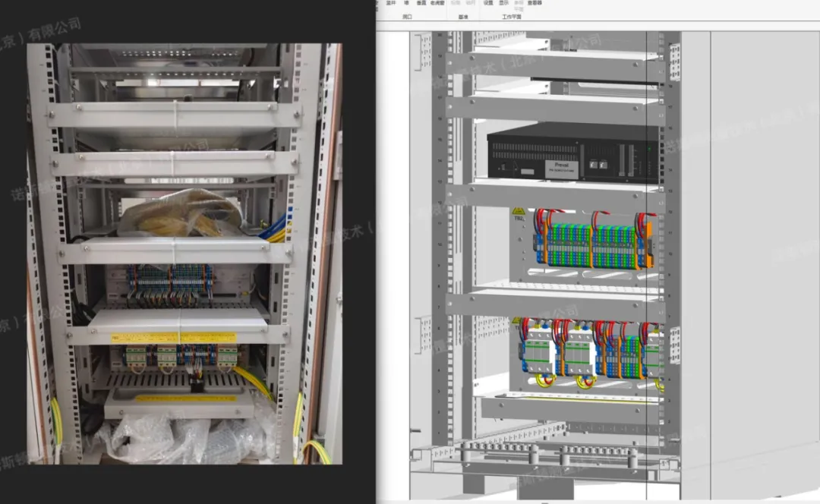Click the 墙 (Wall) opening tool

[x=405, y=3]
